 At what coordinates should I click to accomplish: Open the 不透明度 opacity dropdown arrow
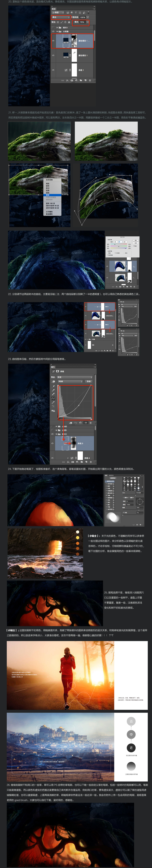pyautogui.click(x=87, y=17)
